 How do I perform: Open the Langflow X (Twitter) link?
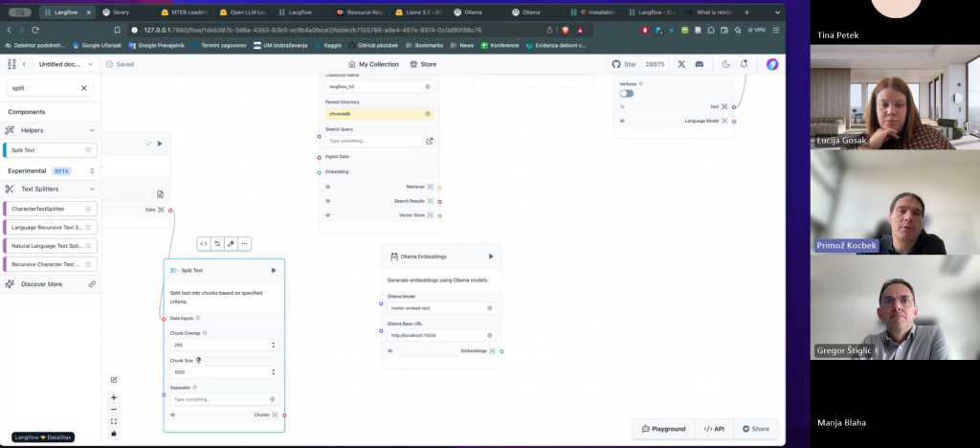[681, 64]
